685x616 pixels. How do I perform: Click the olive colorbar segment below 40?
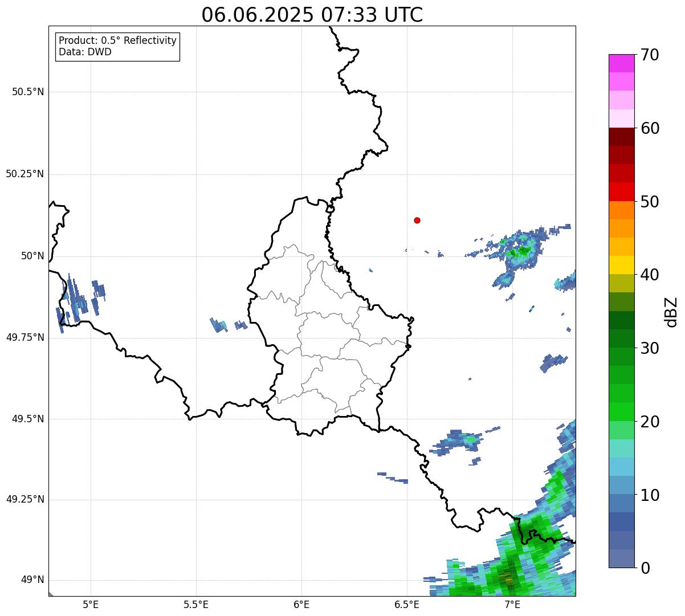point(621,283)
